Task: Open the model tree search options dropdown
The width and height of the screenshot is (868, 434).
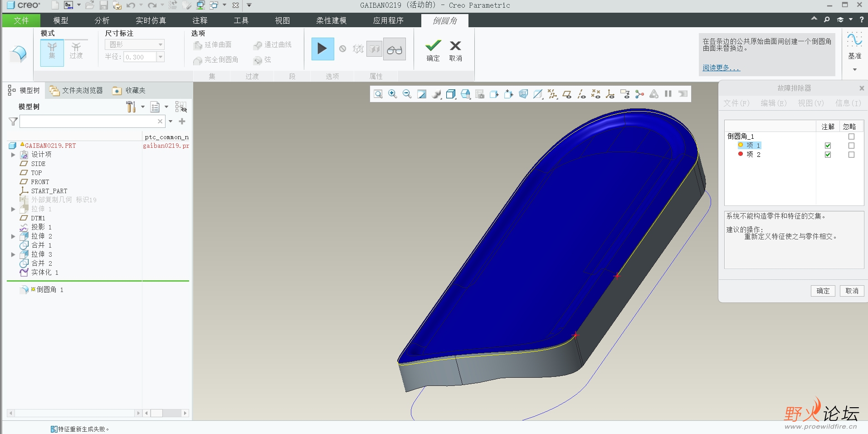Action: 171,121
